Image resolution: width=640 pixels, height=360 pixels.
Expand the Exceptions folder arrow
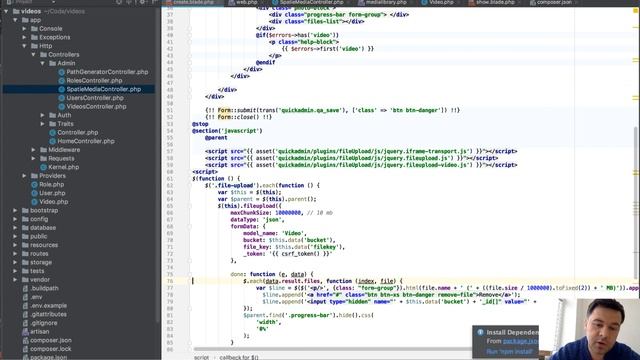point(24,37)
